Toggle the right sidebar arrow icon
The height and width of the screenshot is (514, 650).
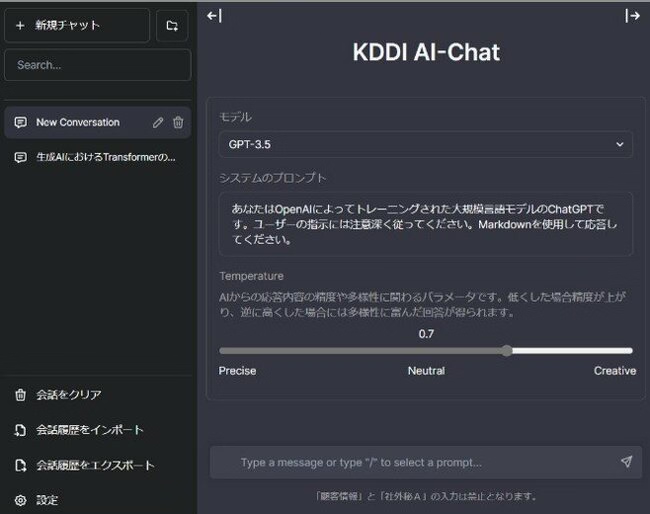[x=632, y=15]
